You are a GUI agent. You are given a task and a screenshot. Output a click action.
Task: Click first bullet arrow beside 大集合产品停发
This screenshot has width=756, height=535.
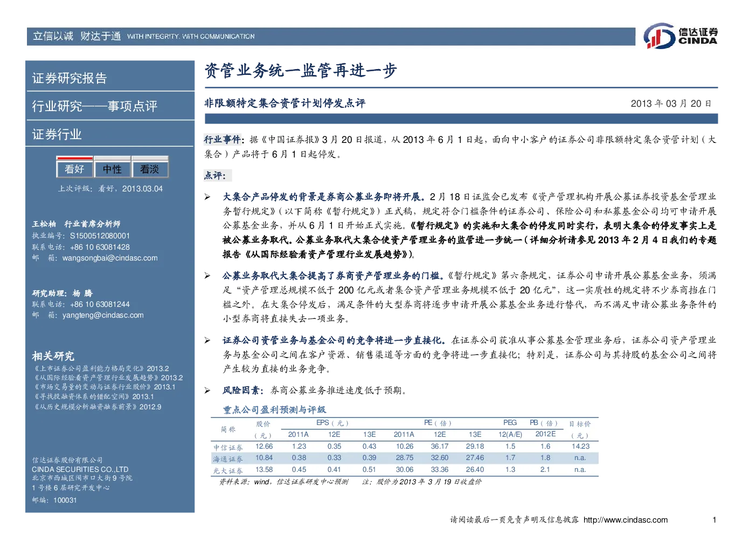[x=207, y=197]
